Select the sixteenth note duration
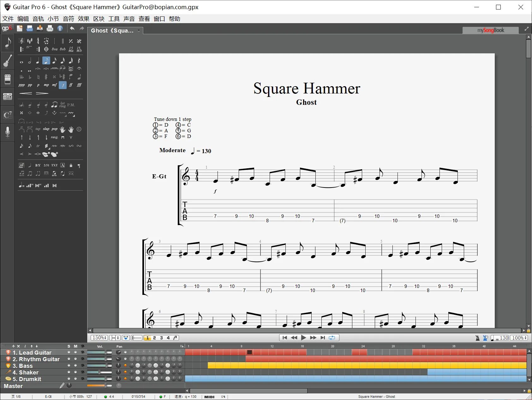Viewport: 532px width, 400px height. pos(54,61)
